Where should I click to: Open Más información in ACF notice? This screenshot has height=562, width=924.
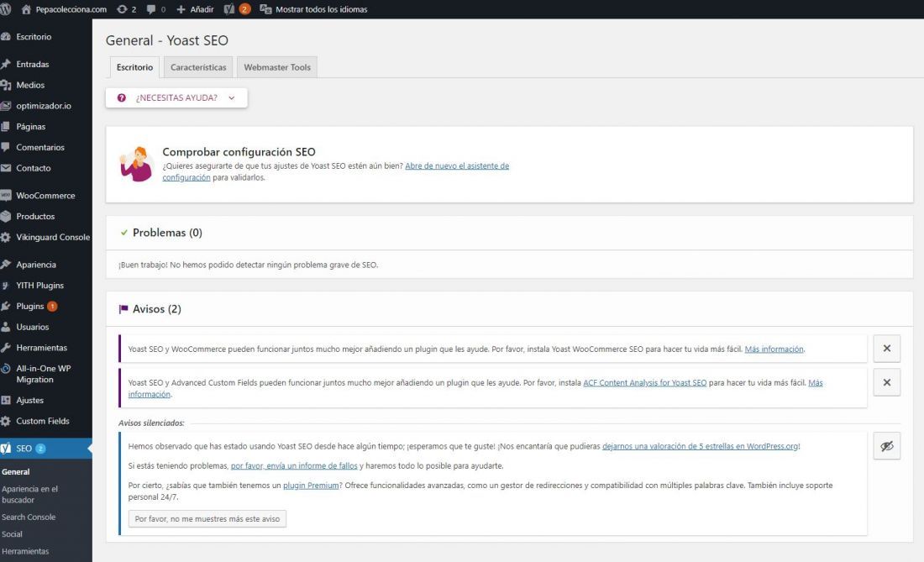click(x=816, y=383)
